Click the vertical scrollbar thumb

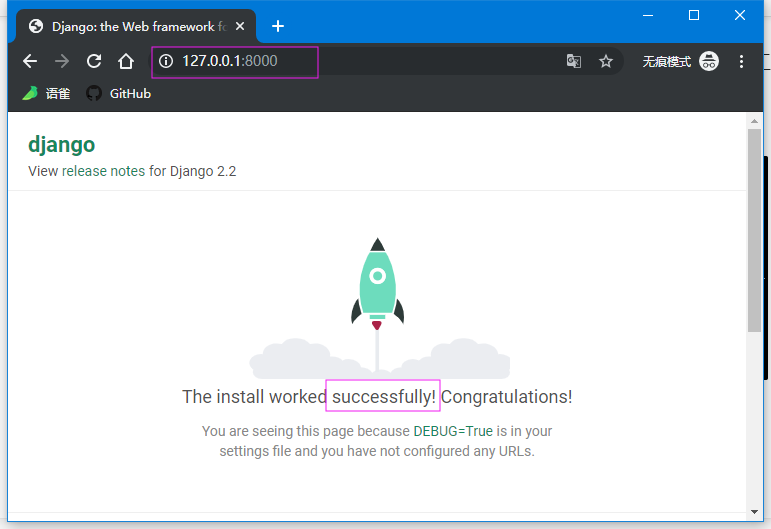[x=754, y=231]
